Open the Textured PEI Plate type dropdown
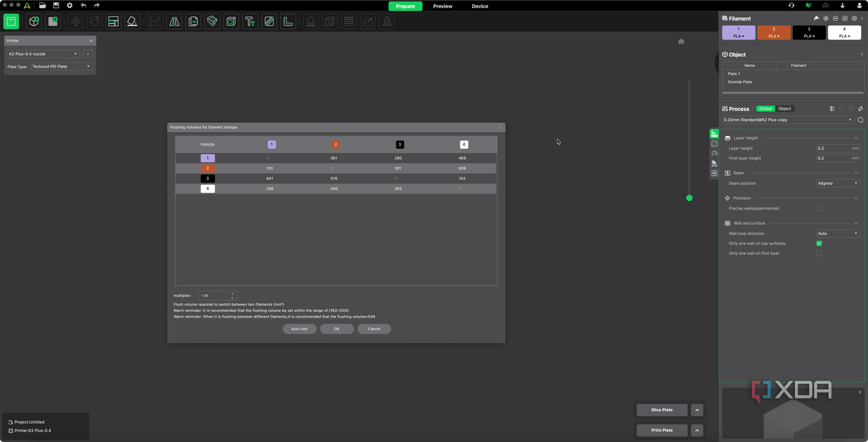The width and height of the screenshot is (868, 442). click(61, 67)
